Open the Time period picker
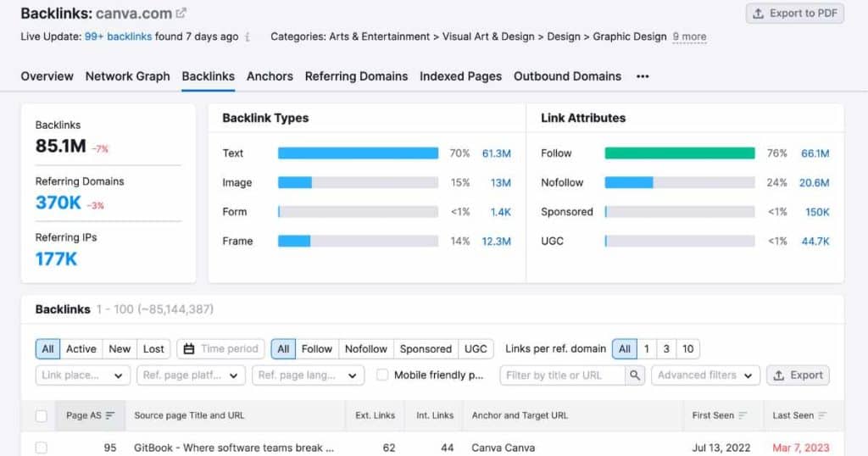 (x=220, y=349)
